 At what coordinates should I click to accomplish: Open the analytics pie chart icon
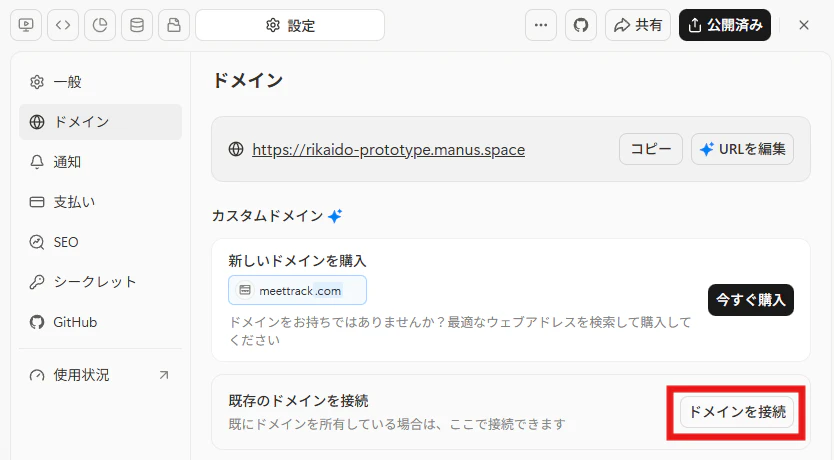(x=100, y=25)
